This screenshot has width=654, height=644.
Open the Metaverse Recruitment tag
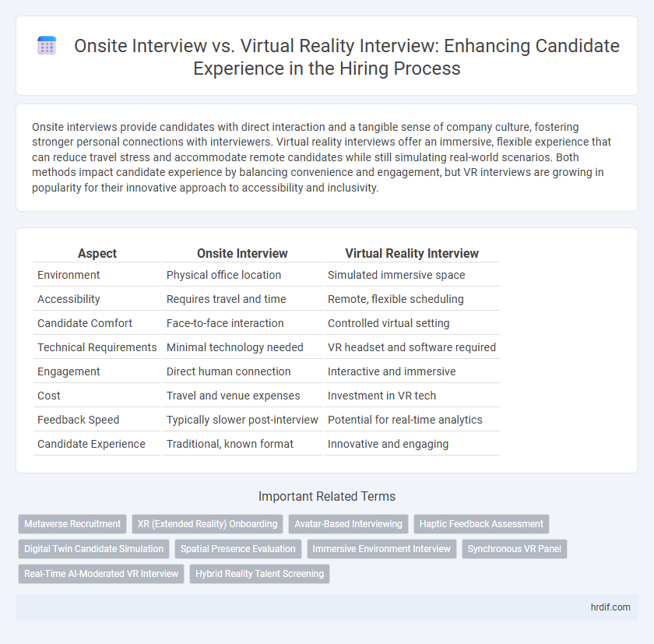click(72, 524)
